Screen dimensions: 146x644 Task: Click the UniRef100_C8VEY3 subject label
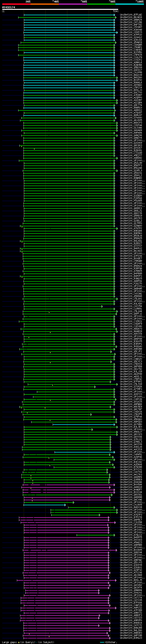[131, 32]
